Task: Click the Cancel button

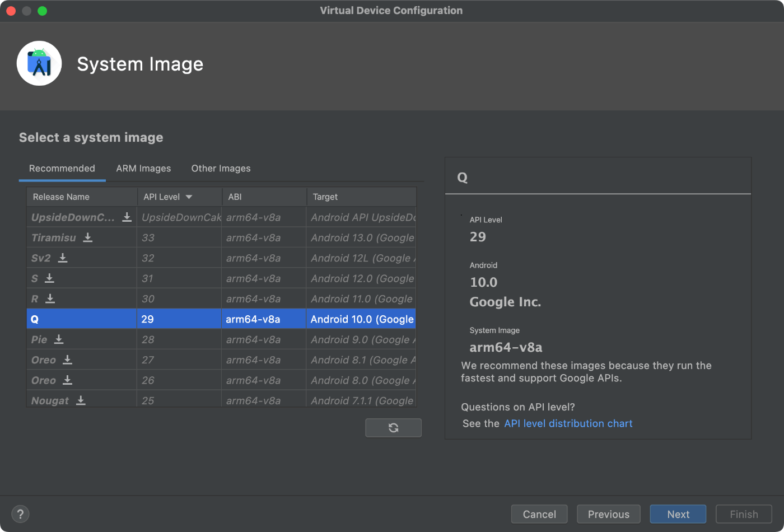Action: pyautogui.click(x=539, y=514)
